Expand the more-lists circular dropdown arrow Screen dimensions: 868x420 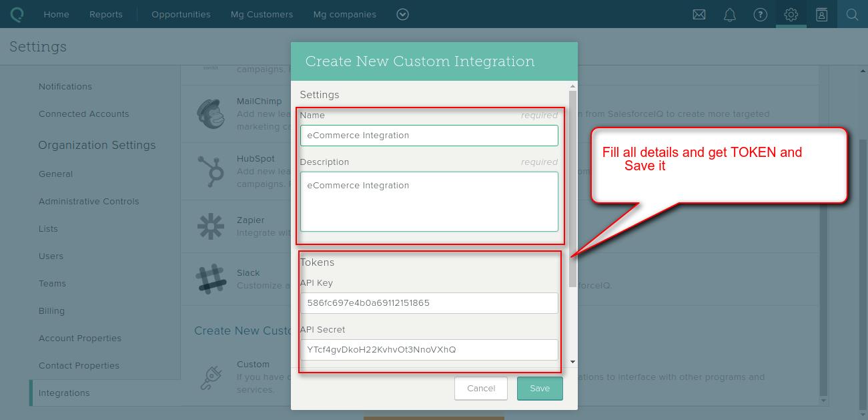(403, 14)
